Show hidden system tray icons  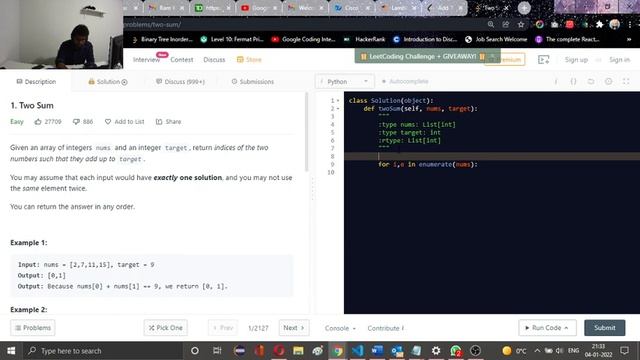pyautogui.click(x=537, y=351)
